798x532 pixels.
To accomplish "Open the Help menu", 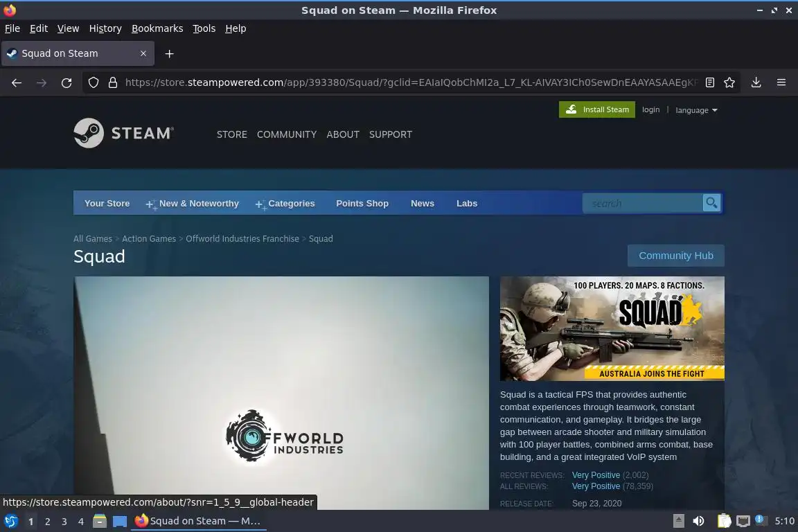I will coord(236,28).
